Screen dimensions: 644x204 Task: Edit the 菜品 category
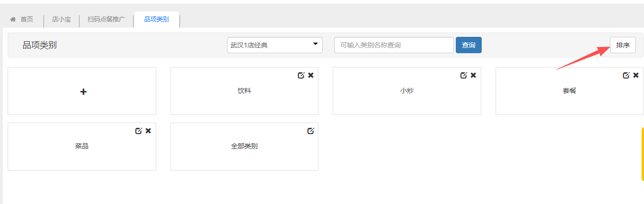(x=138, y=131)
